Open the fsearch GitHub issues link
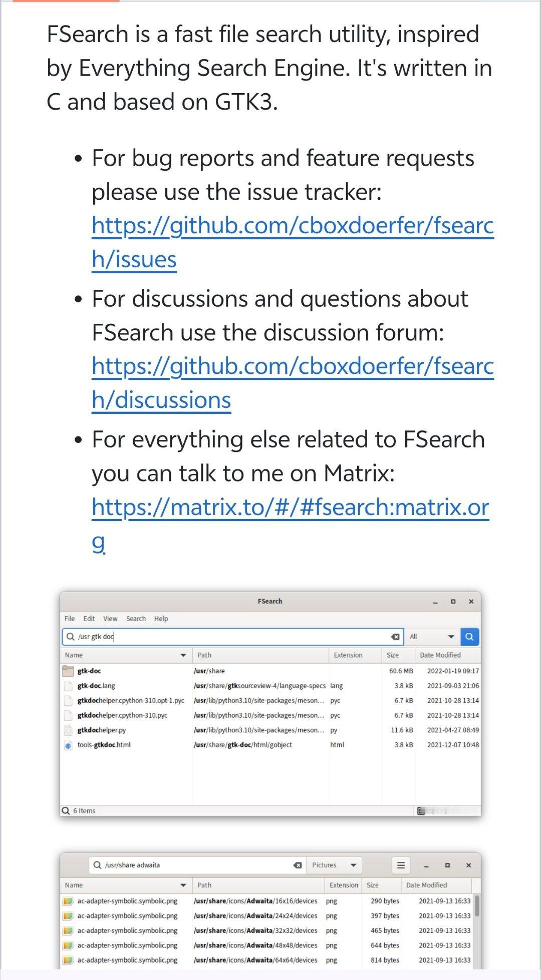Viewport: 541px width, 980px height. [293, 243]
